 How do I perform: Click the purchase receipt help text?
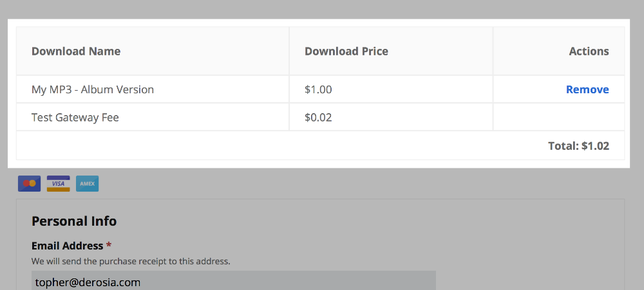131,261
